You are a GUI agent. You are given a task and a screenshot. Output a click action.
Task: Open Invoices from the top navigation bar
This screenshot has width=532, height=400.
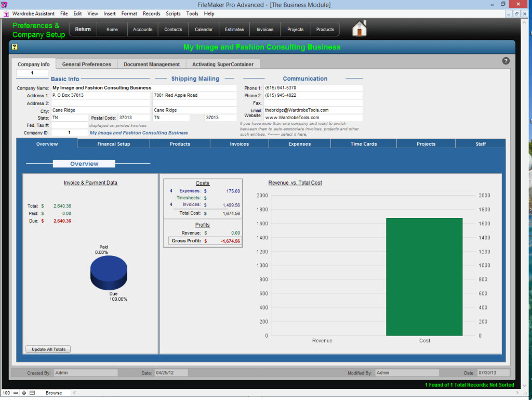click(x=264, y=29)
